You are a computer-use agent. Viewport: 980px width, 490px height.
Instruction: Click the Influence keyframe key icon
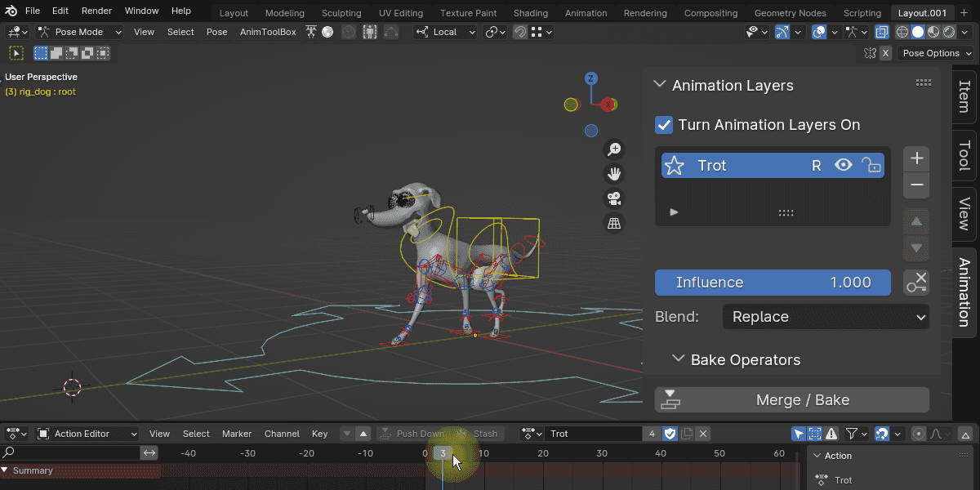click(x=916, y=283)
